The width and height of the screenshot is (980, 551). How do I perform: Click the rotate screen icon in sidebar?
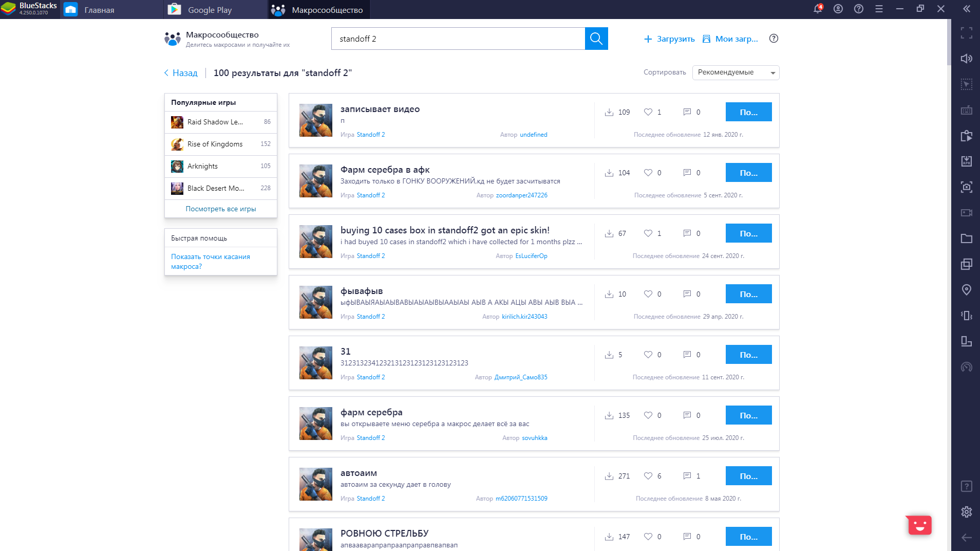(x=967, y=341)
